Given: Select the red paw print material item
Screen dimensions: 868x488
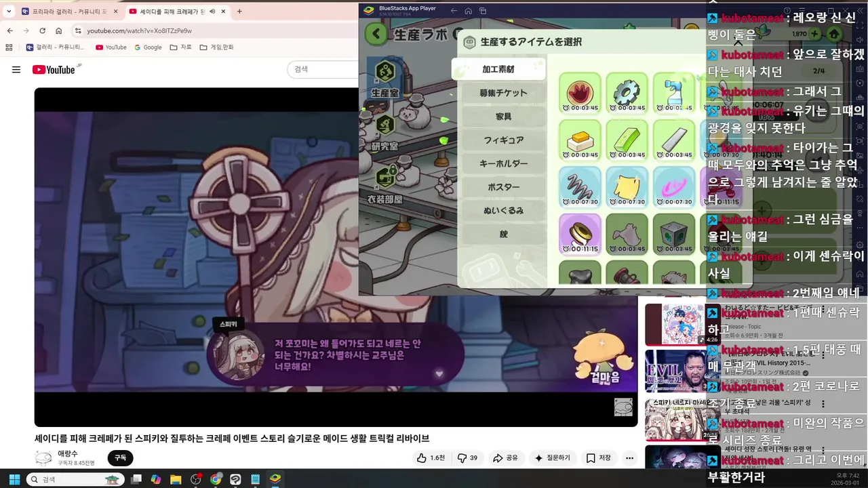Looking at the screenshot, I should 580,93.
